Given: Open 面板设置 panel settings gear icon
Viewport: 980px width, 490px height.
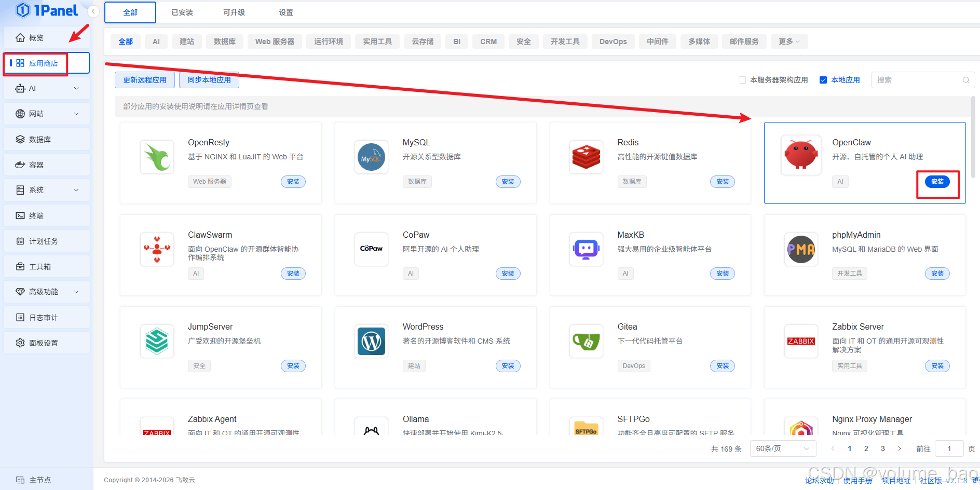Looking at the screenshot, I should click(x=20, y=343).
